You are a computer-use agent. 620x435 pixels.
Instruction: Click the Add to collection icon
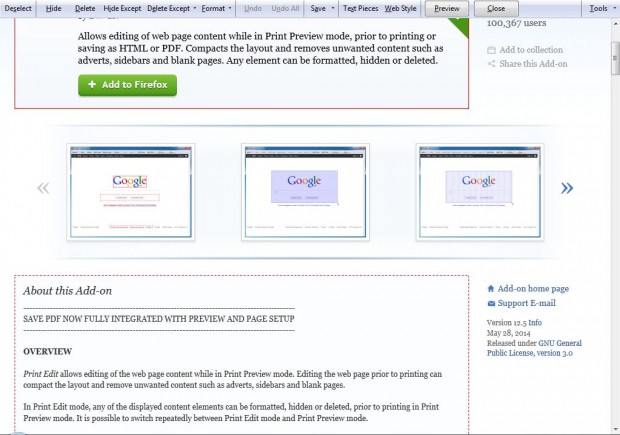491,50
